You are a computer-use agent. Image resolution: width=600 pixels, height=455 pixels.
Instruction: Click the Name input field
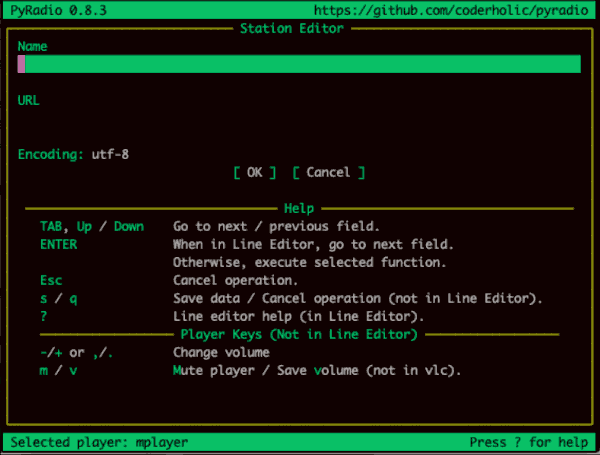pyautogui.click(x=300, y=65)
